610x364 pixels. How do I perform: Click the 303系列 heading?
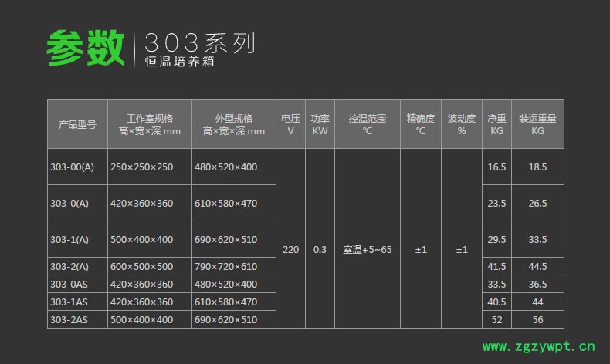click(199, 42)
